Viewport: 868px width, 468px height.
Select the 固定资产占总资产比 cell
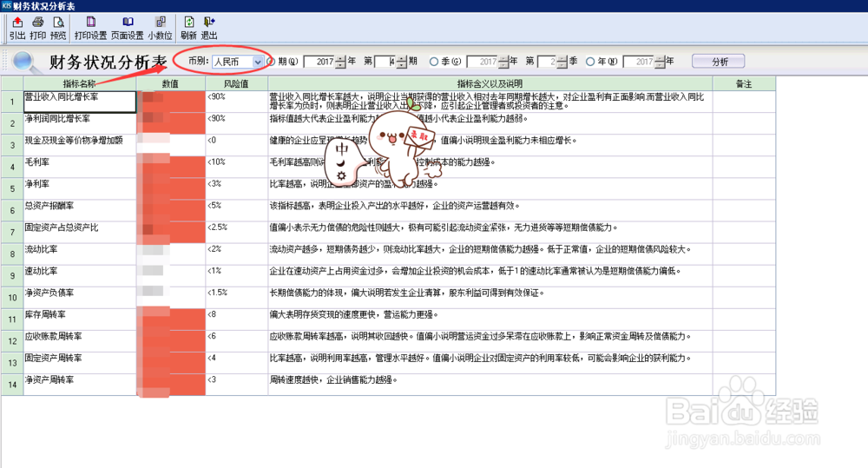pos(80,232)
